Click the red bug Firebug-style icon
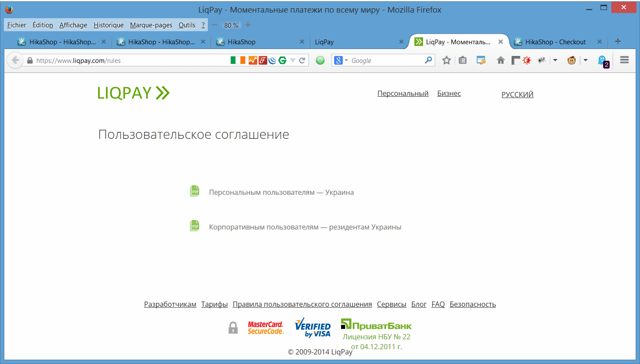 point(527,60)
